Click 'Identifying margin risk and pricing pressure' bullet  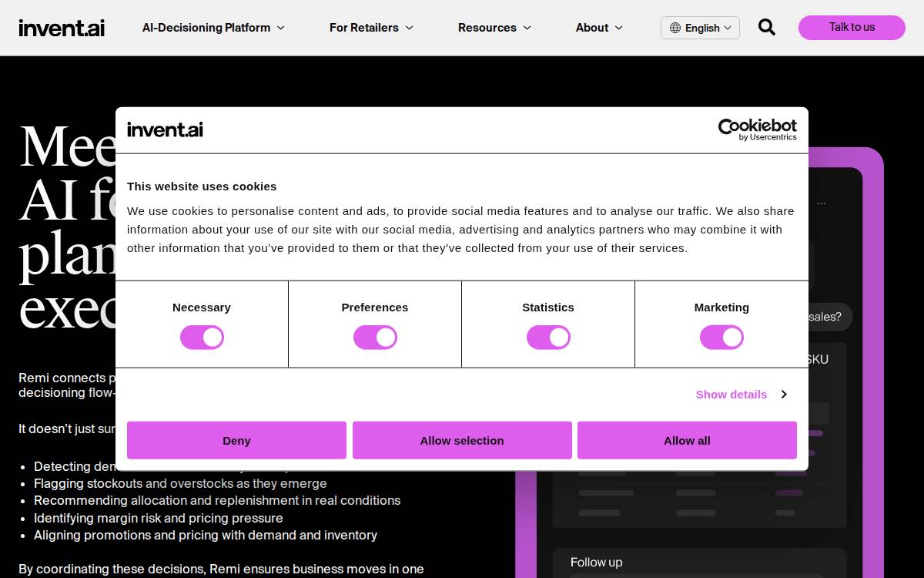[x=159, y=518]
